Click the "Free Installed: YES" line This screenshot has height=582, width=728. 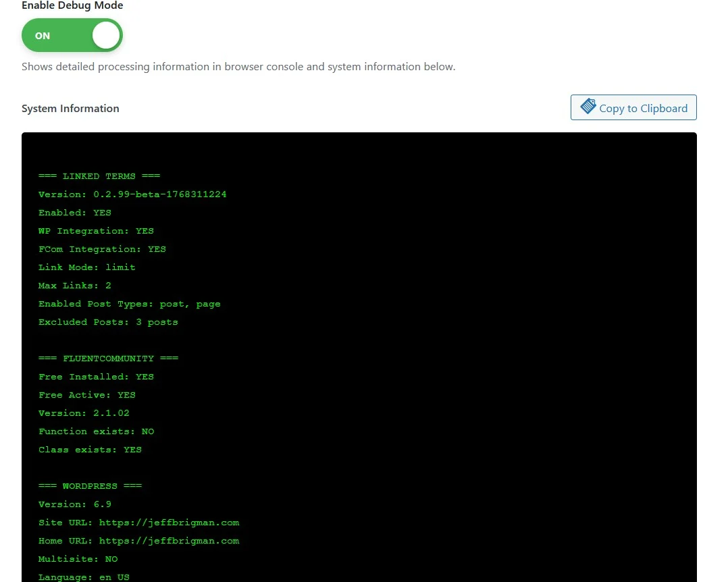pos(96,377)
